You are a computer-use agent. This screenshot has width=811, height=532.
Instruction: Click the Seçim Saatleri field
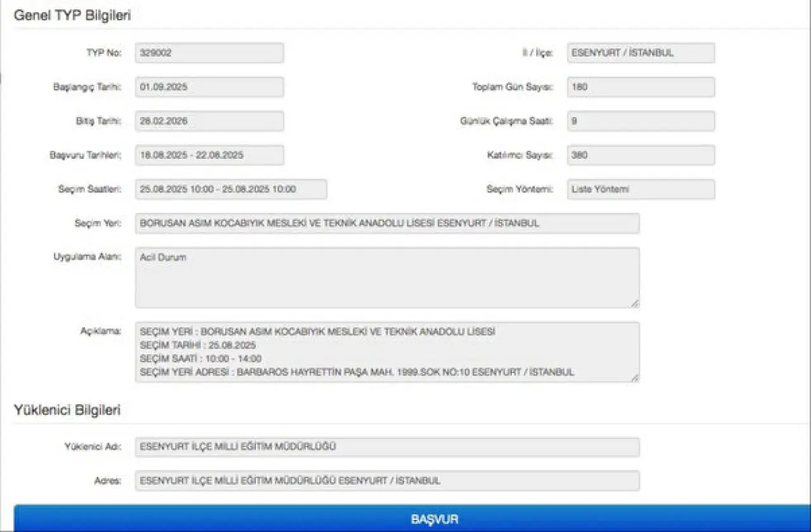pos(231,189)
